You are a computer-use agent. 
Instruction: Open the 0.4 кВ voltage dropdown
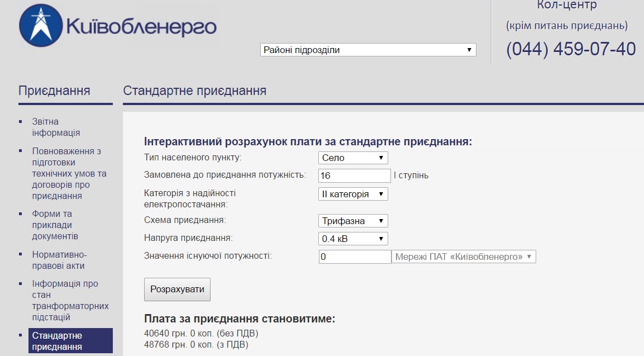(353, 239)
